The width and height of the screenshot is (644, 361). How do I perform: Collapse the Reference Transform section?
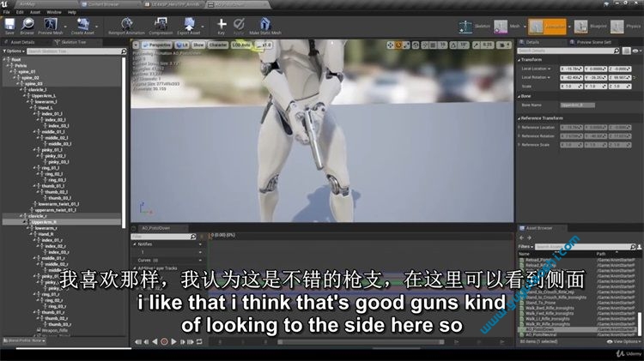point(519,118)
